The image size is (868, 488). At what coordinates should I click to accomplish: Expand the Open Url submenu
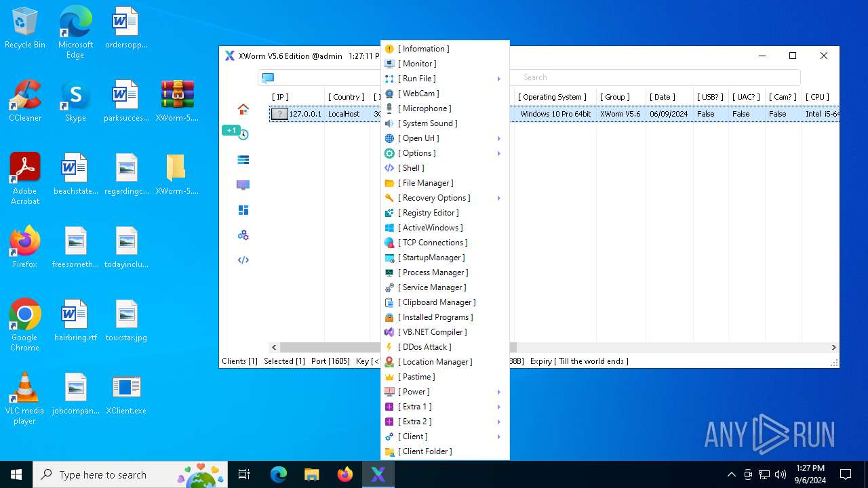[x=498, y=138]
